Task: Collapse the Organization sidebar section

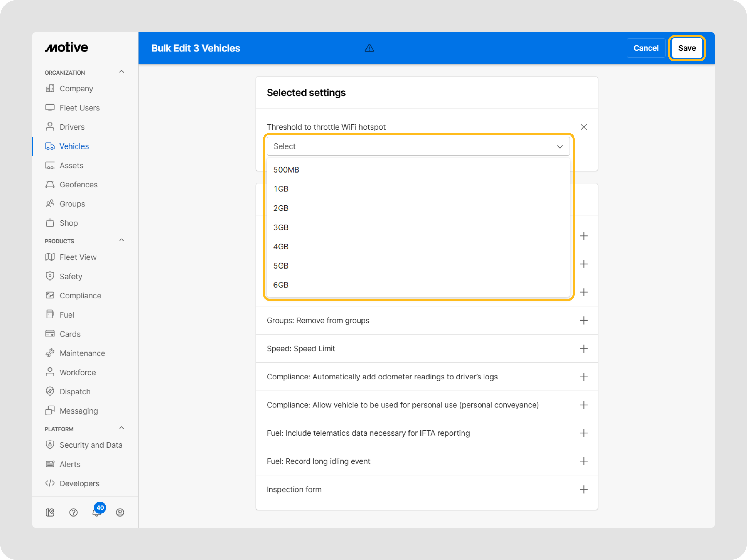Action: pyautogui.click(x=122, y=71)
